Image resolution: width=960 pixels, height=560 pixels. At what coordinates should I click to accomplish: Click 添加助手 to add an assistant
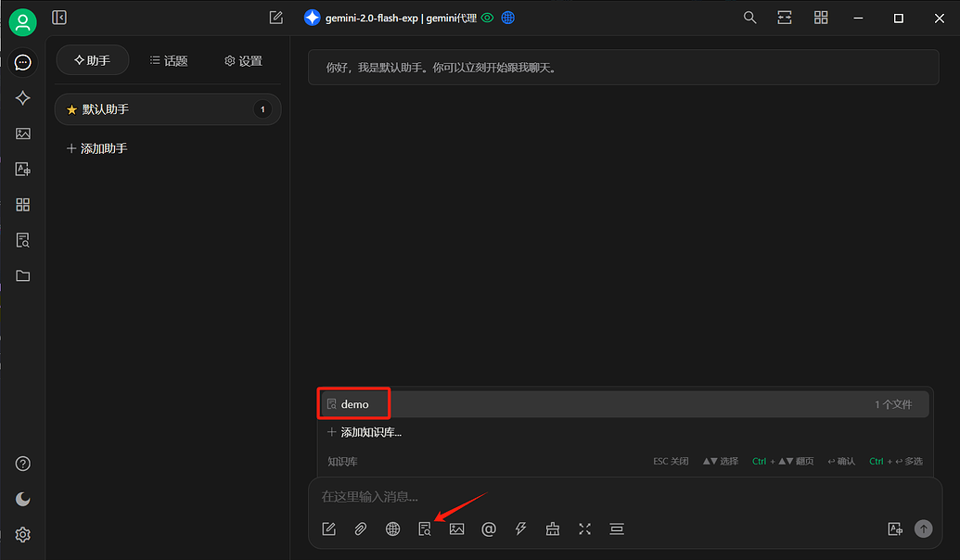(x=97, y=148)
